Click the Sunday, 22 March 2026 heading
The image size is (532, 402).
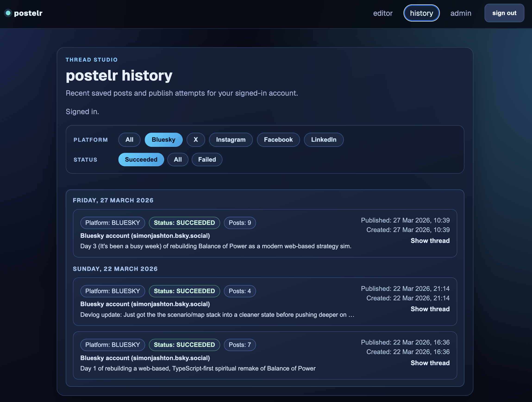[115, 269]
